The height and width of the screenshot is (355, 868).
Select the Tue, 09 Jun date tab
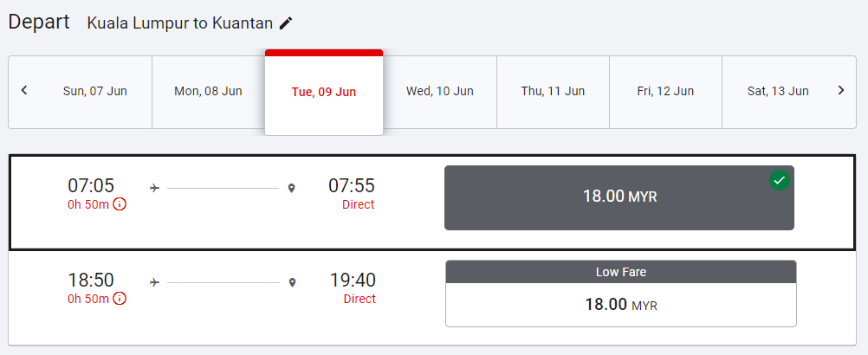click(x=324, y=92)
